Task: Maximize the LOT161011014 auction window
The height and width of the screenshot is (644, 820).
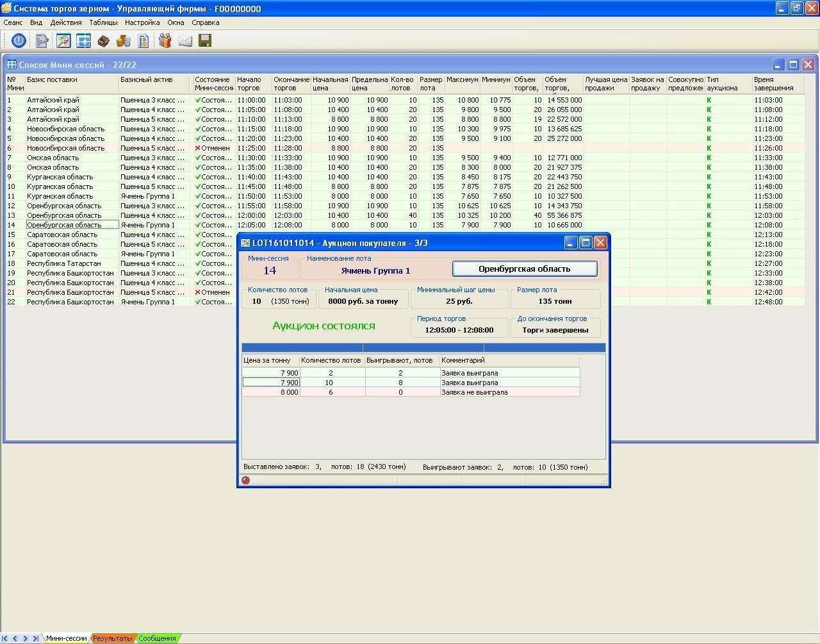Action: (585, 243)
